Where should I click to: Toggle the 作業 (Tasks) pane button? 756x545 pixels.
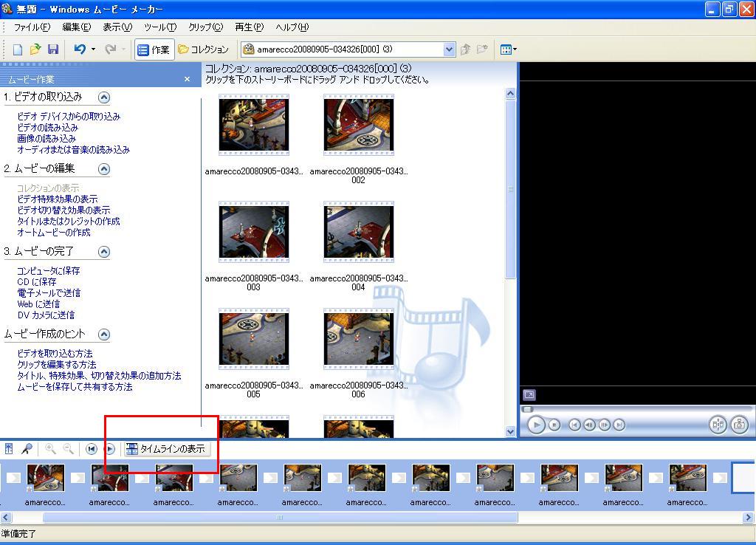coord(154,49)
